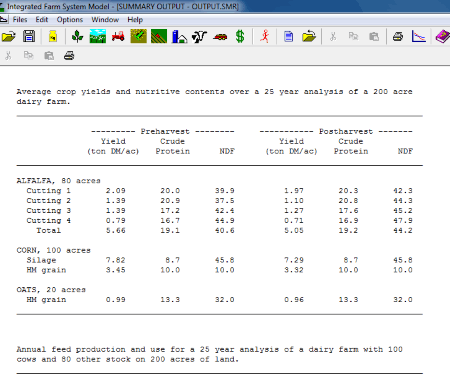Save the farm using the floppy disk icon
The height and width of the screenshot is (382, 450).
point(29,36)
